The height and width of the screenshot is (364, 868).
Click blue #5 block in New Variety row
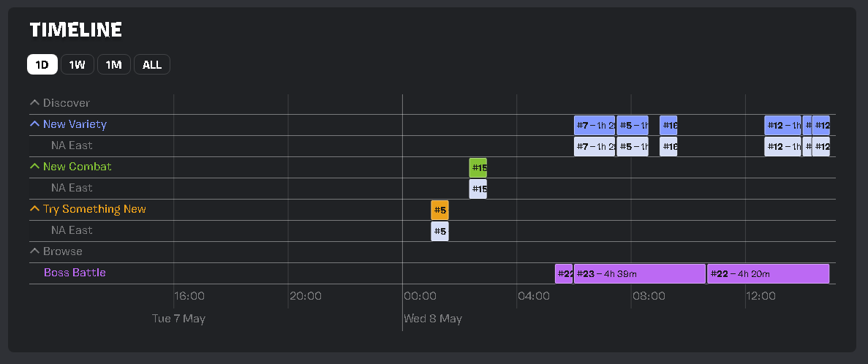click(633, 126)
